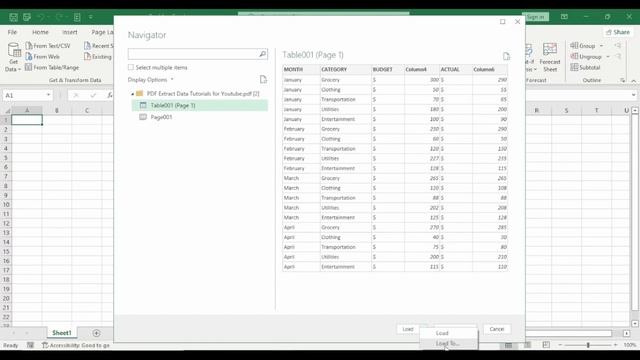
Task: Click the zoom slider handle
Action: 588,345
